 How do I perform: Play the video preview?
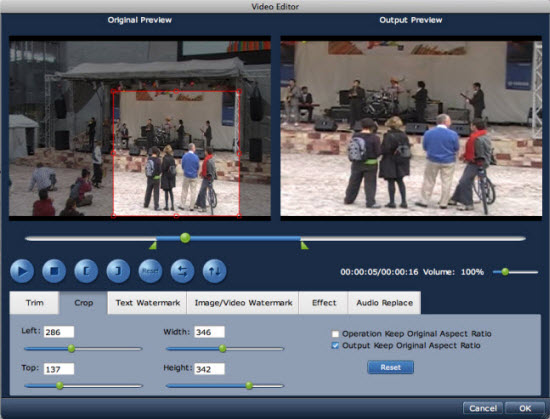[22, 271]
